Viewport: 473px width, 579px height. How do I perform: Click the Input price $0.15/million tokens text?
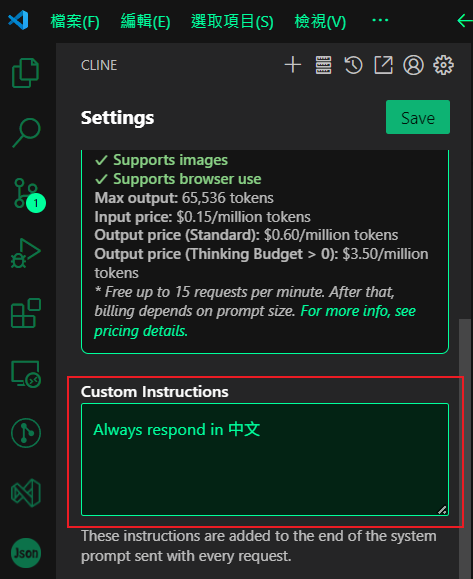click(x=202, y=217)
